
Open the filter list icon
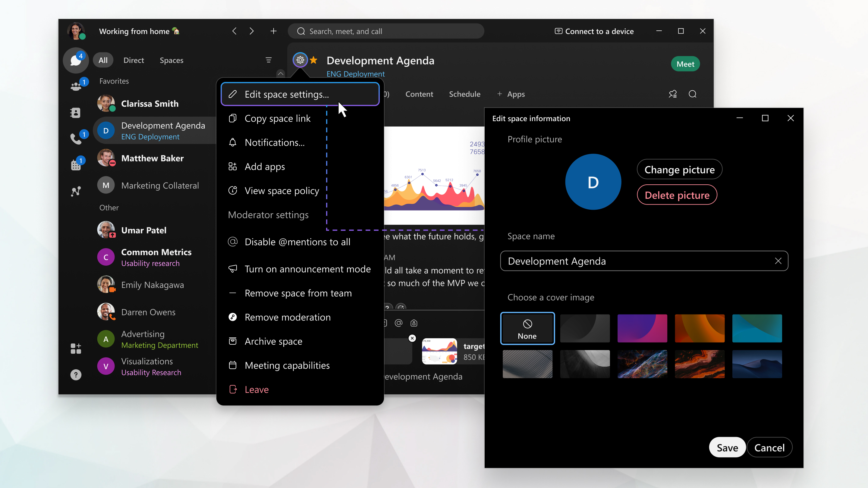tap(269, 60)
